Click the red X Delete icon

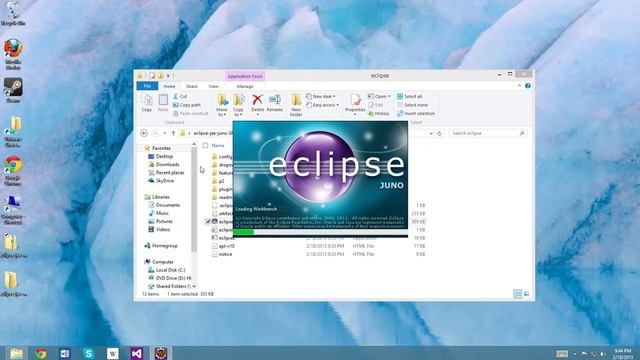click(257, 100)
